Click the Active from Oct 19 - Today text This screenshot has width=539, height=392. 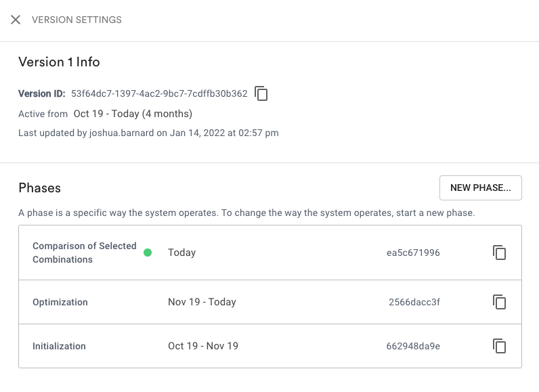point(105,114)
